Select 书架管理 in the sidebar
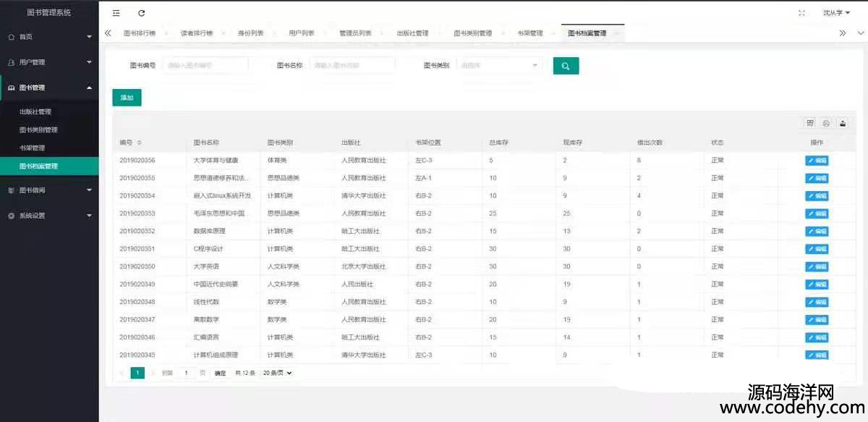Screen dimensions: 868x422 [33, 148]
